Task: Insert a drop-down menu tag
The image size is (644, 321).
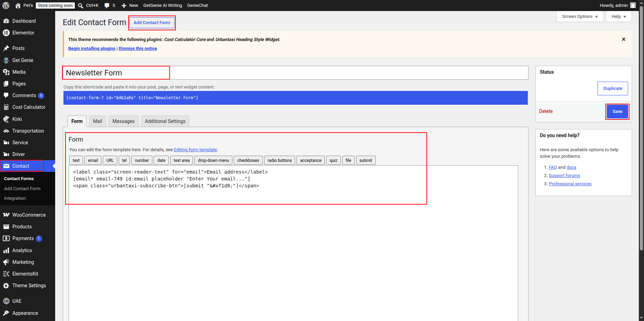Action: coord(213,160)
